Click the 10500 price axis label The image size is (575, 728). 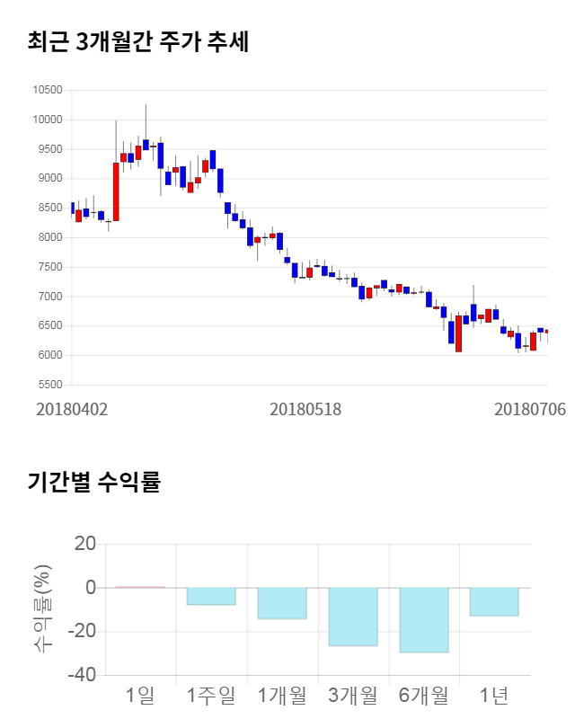47,90
